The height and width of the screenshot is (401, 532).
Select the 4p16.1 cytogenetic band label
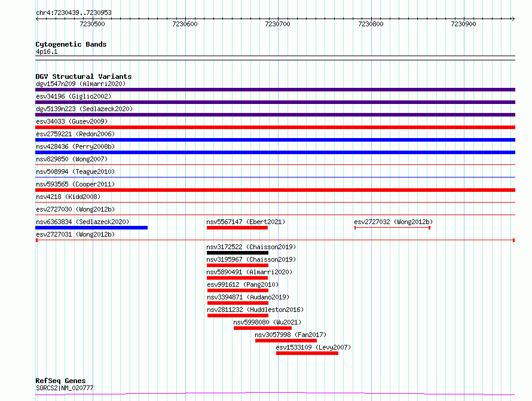point(47,51)
